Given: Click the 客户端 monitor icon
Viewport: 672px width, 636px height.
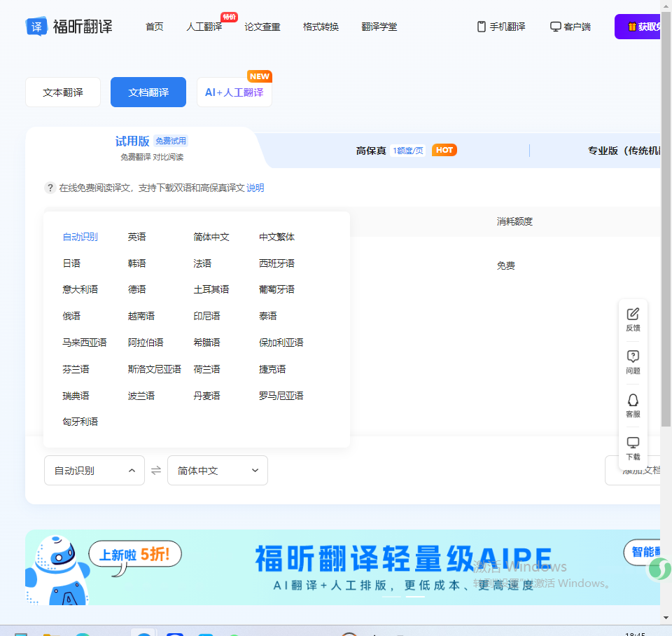Looking at the screenshot, I should [555, 27].
